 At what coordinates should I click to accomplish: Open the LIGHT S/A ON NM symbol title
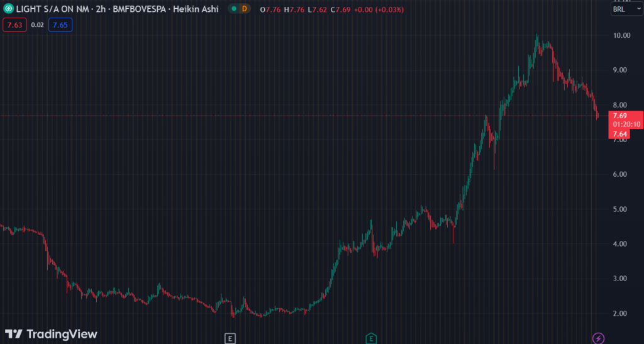click(x=53, y=9)
